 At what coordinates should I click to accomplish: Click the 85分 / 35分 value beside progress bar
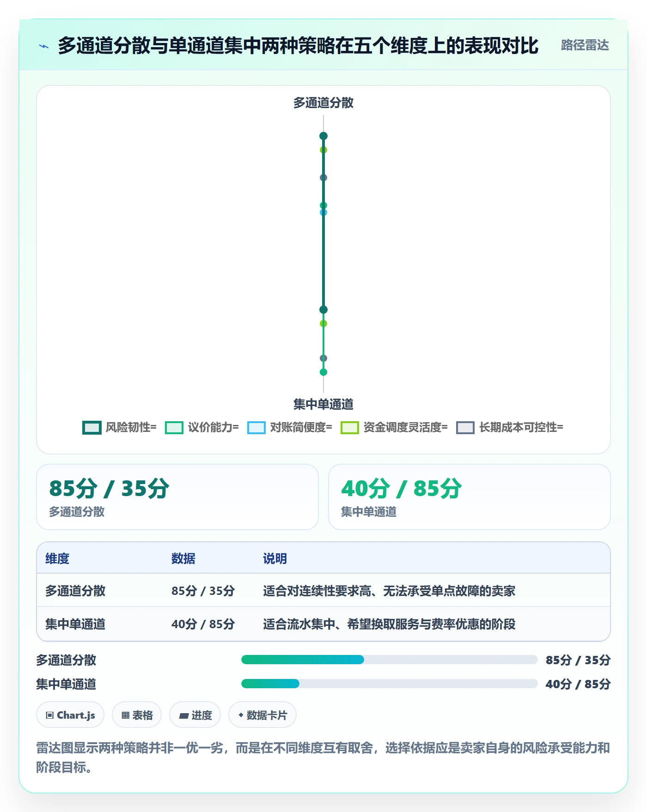[578, 660]
